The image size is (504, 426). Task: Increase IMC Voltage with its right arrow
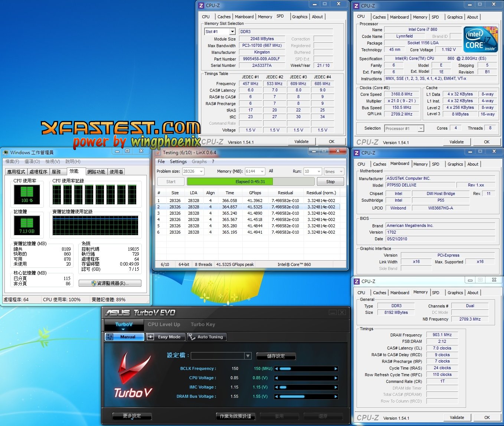coord(336,387)
